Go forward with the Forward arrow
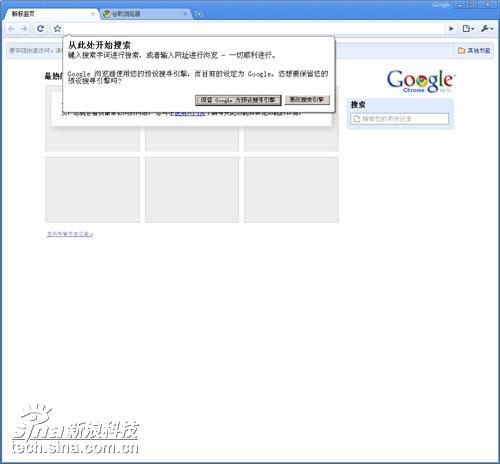 tap(24, 29)
